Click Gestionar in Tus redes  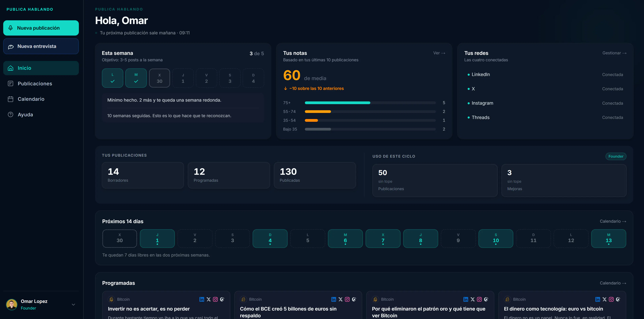(614, 53)
